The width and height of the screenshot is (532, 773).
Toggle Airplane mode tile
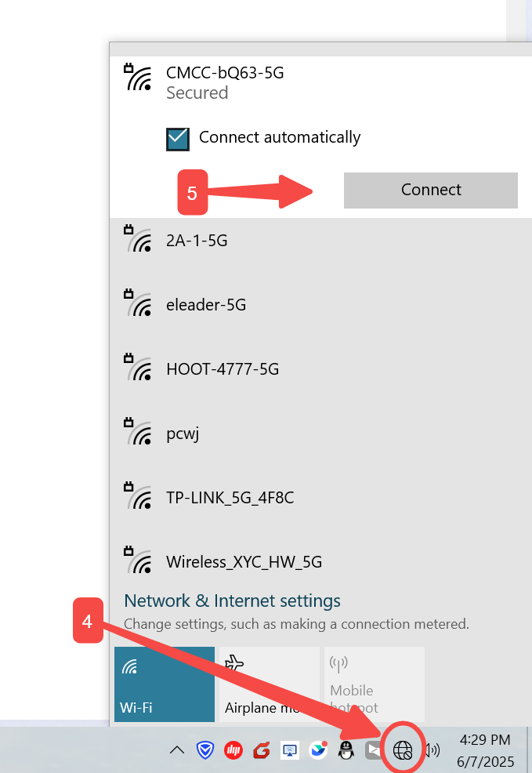pos(269,684)
